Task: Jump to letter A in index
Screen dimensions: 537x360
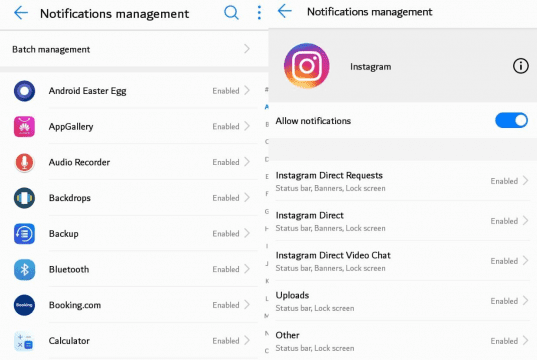Action: pos(266,107)
